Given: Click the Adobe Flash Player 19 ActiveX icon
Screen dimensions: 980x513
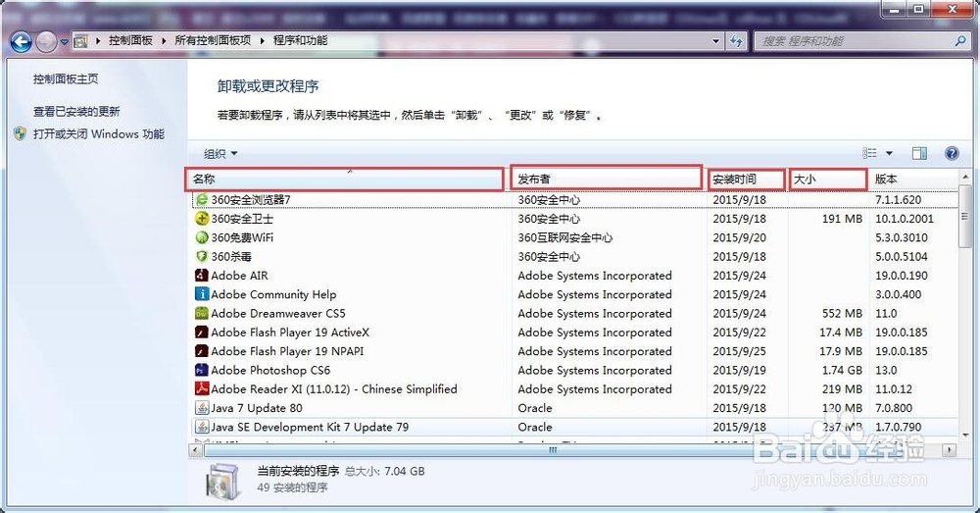Looking at the screenshot, I should pyautogui.click(x=201, y=333).
